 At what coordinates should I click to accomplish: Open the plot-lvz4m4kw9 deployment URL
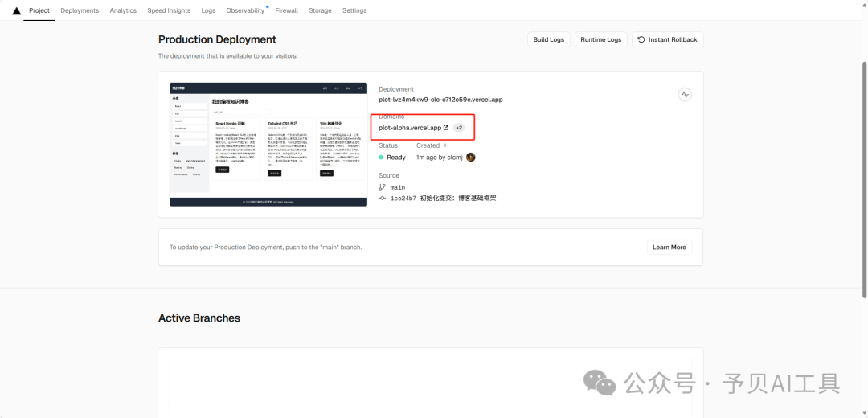pyautogui.click(x=440, y=100)
